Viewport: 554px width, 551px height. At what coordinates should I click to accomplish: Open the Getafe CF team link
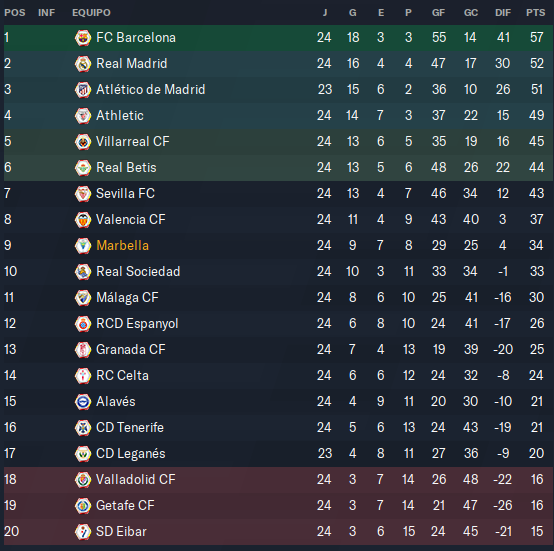point(125,505)
